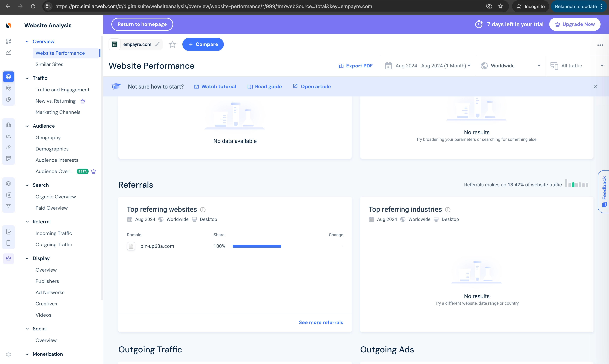The height and width of the screenshot is (364, 609).
Task: Open the crown premium features icon
Action: pos(8,258)
